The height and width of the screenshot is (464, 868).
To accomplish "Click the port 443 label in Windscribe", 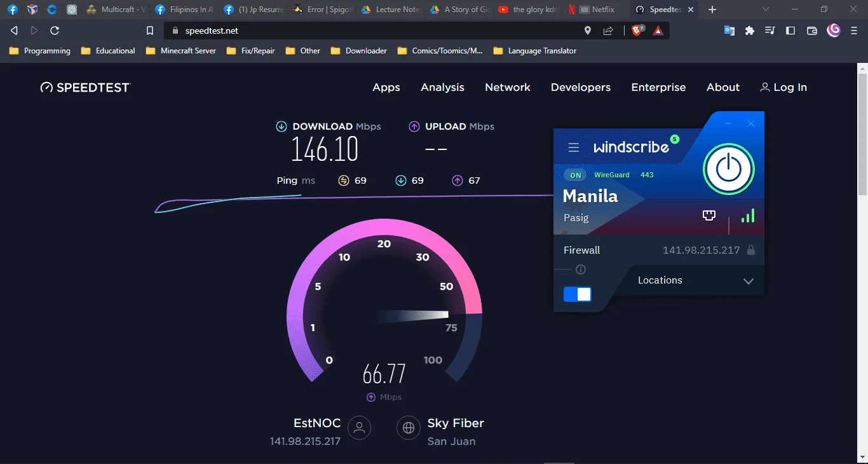I will point(647,175).
